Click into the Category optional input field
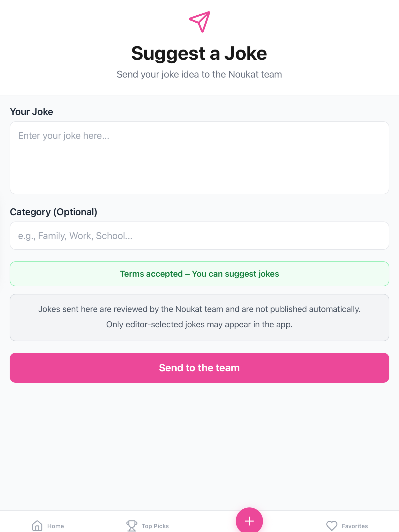 (x=199, y=236)
